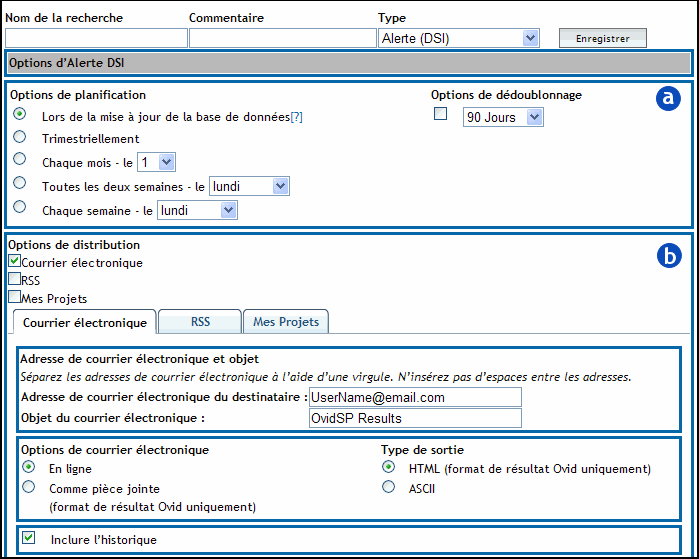Screen dimensions: 699x559
Task: Click the recipient email address field
Action: click(x=415, y=397)
